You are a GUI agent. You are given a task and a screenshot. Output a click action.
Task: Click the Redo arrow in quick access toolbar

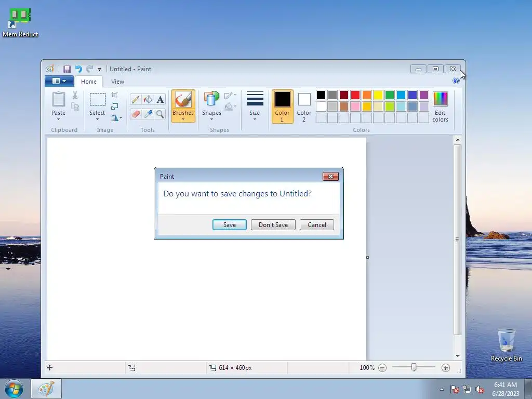89,69
